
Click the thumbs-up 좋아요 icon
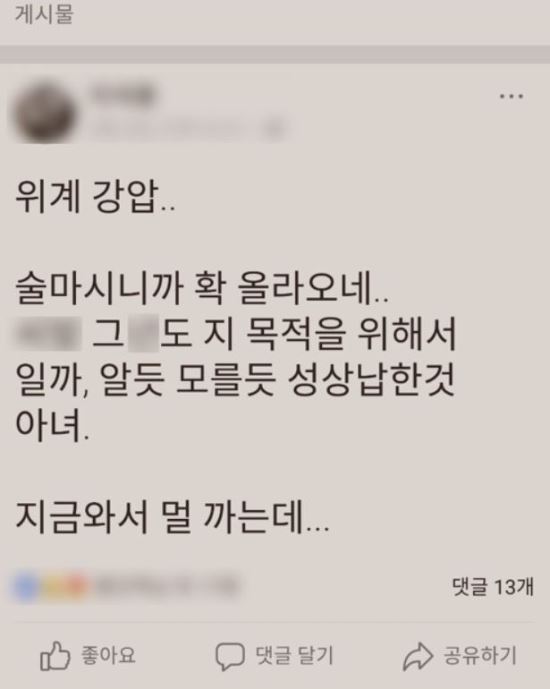tap(55, 656)
